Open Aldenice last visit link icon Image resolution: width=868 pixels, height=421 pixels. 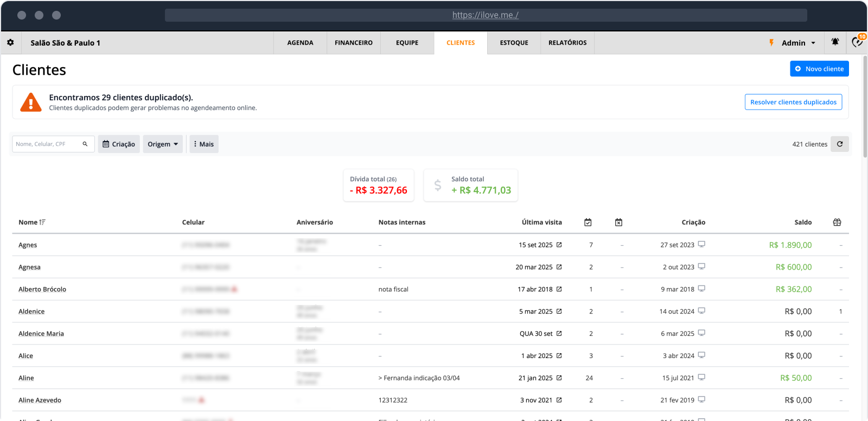(x=559, y=311)
